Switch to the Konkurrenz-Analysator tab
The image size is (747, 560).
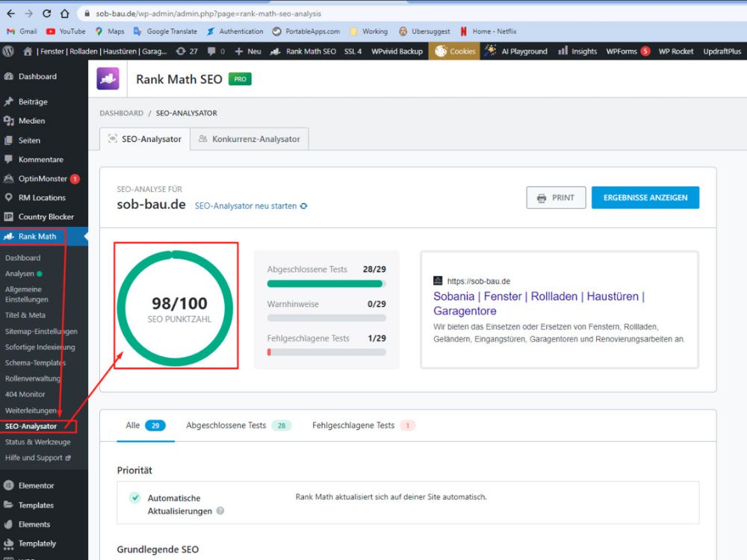click(249, 139)
